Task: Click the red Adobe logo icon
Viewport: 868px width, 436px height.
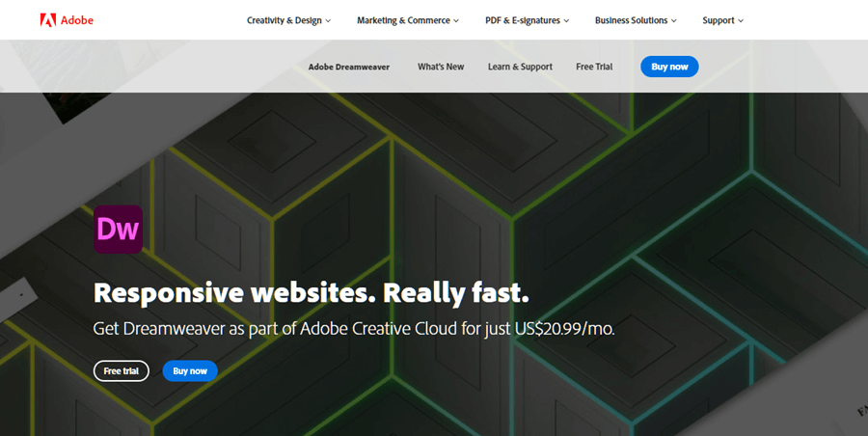Action: [x=47, y=20]
